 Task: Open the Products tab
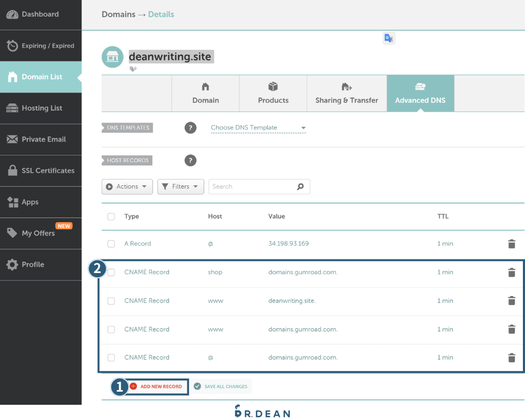coord(273,93)
